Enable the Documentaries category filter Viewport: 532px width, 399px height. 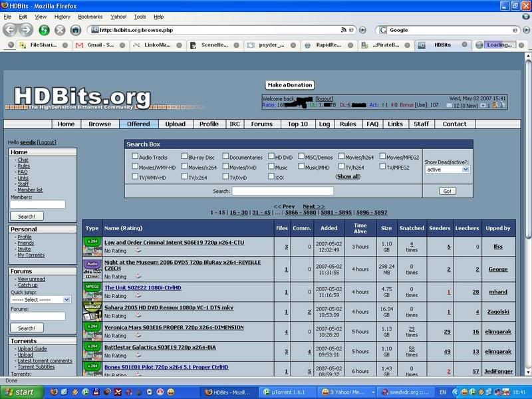point(225,156)
